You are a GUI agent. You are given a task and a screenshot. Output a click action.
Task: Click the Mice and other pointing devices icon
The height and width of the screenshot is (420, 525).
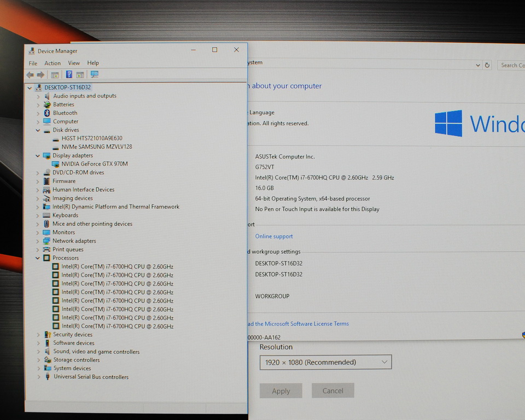[46, 224]
